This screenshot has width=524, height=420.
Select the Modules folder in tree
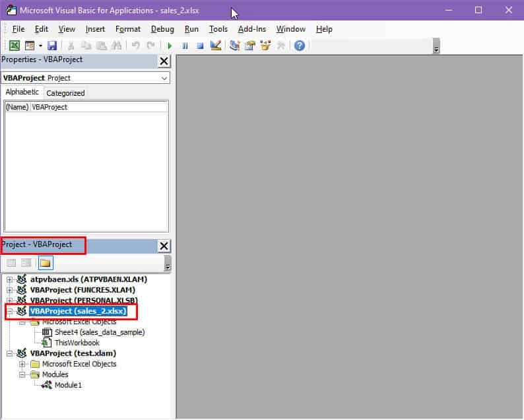(55, 374)
